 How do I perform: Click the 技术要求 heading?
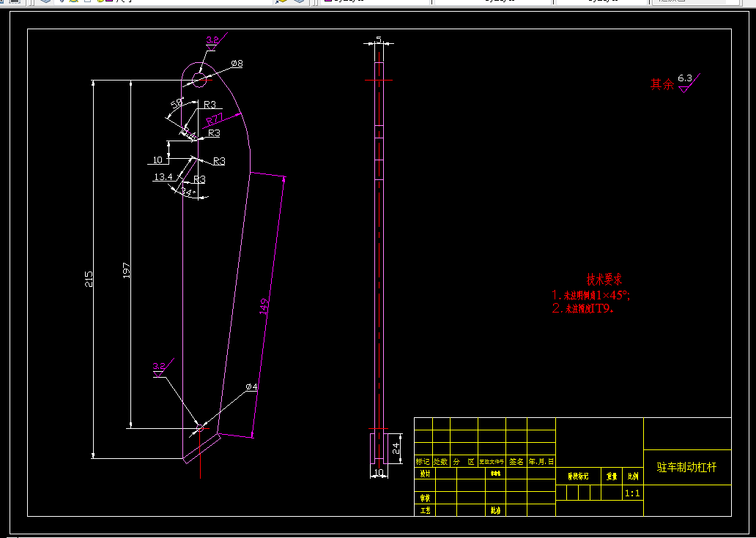tap(604, 279)
